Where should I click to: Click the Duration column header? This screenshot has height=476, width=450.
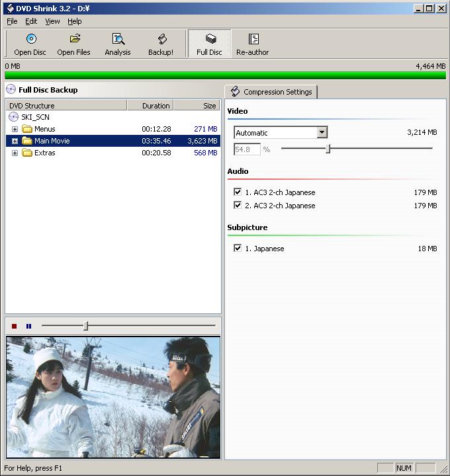pos(150,105)
